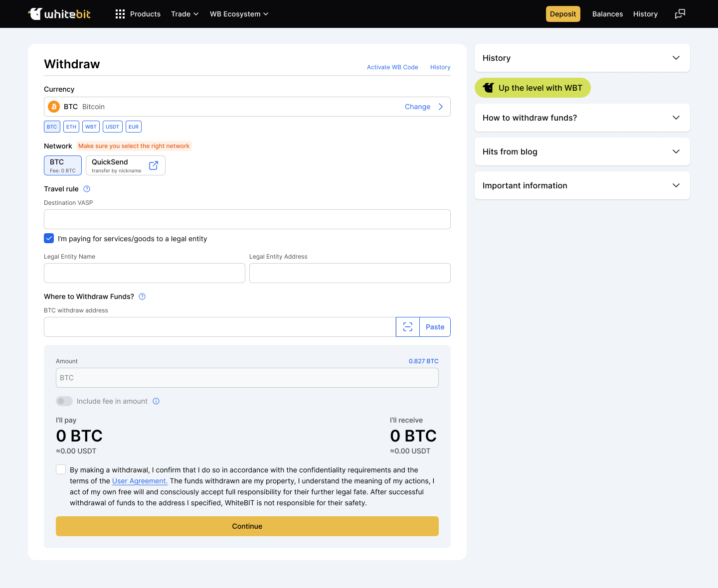Open the Products grid icon
This screenshot has height=588, width=718.
click(x=120, y=14)
